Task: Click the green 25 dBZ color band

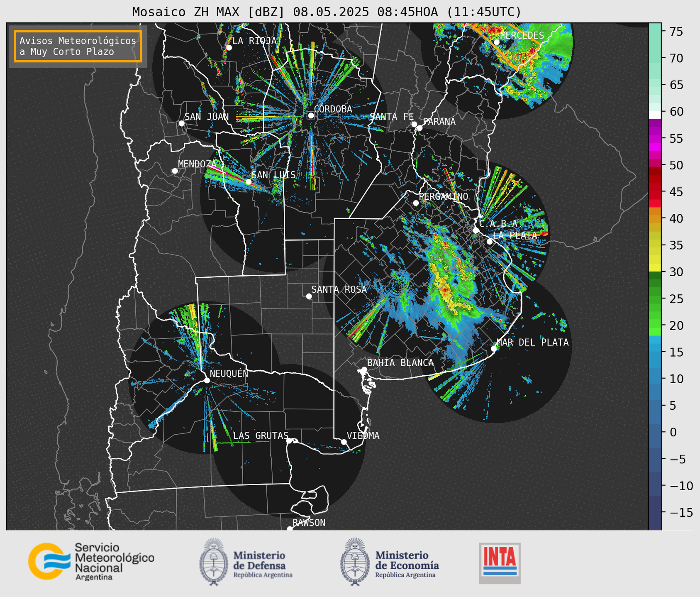Action: click(655, 298)
